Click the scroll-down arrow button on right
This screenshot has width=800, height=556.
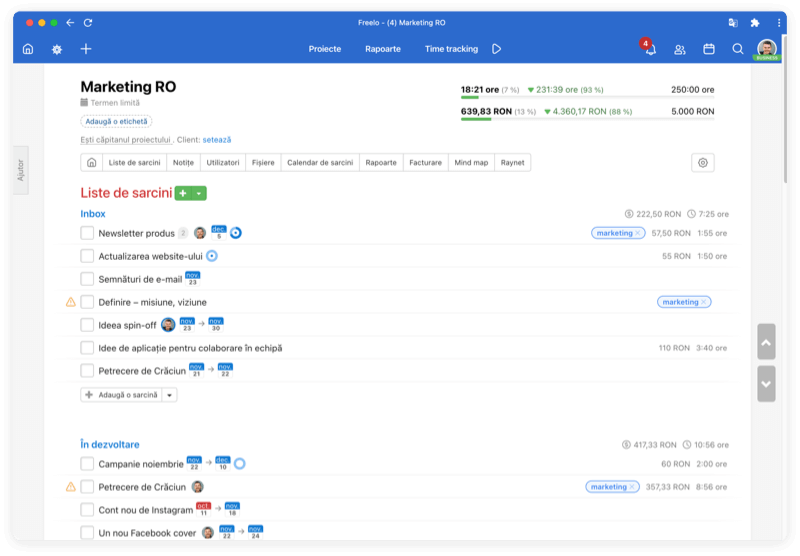766,383
